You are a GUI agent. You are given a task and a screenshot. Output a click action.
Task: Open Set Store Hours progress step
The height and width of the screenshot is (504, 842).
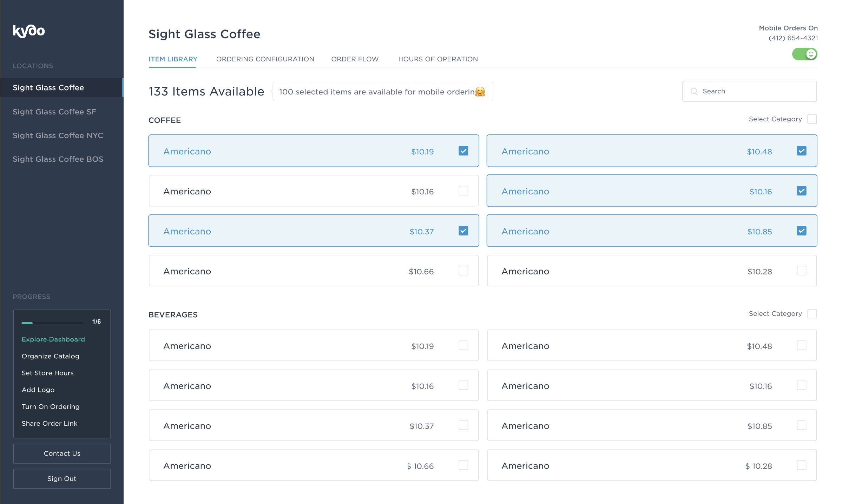(x=48, y=373)
